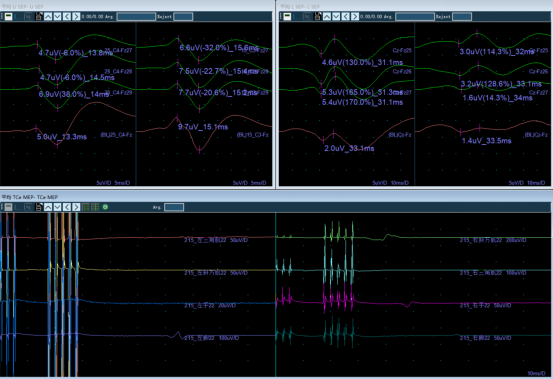The width and height of the screenshot is (553, 379).
Task: Click the save disk icon in U SEP toolbar
Action: (39, 17)
